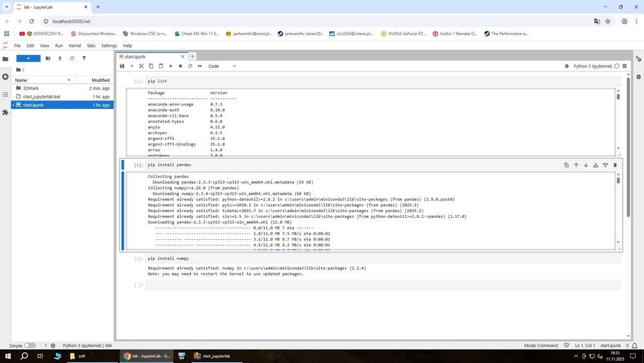Screen dimensions: 644x363
Task: Run the selected cell with play icon
Action: pyautogui.click(x=171, y=66)
